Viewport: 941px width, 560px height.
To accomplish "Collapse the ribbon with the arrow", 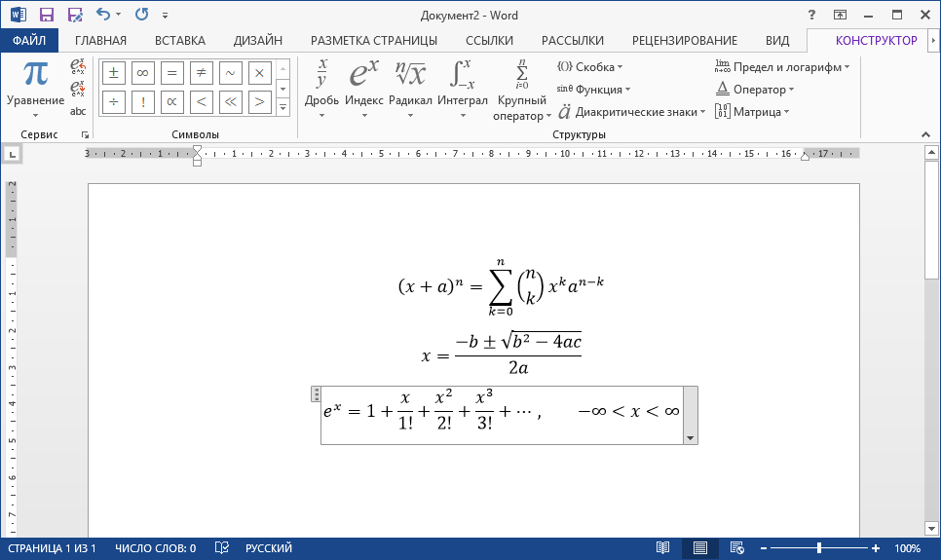I will coord(925,134).
